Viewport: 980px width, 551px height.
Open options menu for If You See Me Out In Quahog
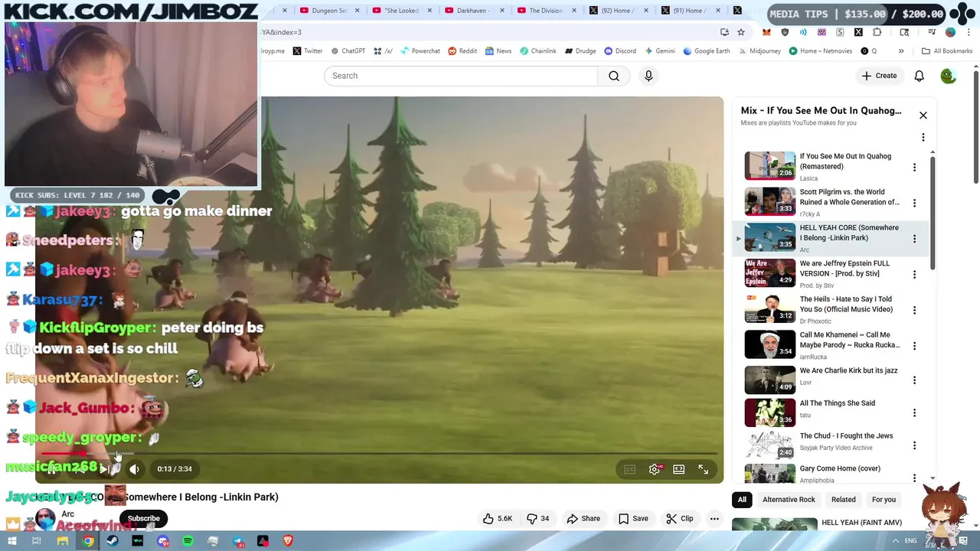pyautogui.click(x=914, y=167)
